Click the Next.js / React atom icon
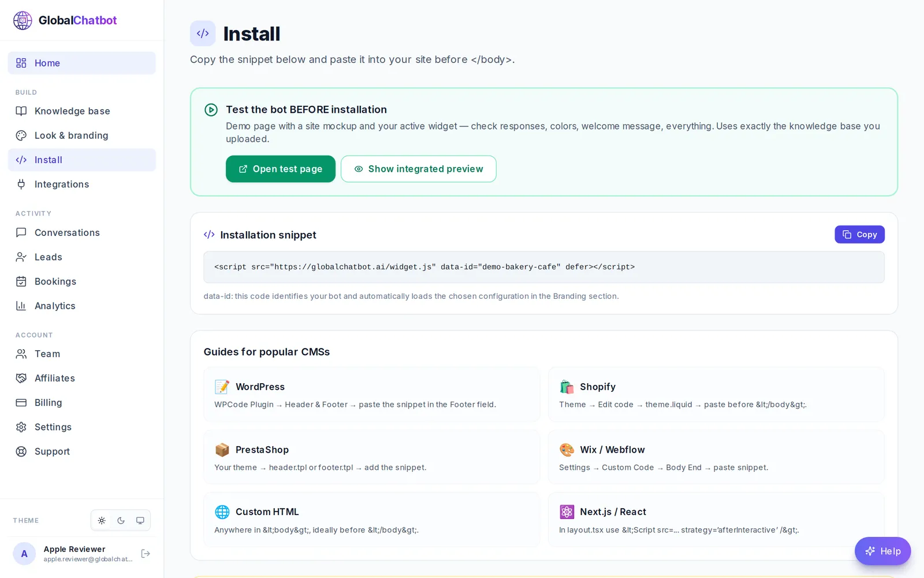This screenshot has height=578, width=924. (x=567, y=512)
